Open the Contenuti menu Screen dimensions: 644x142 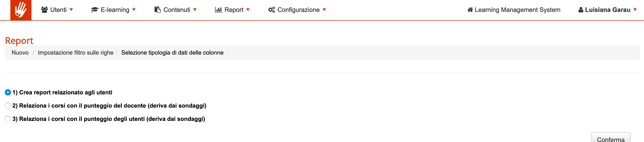click(177, 10)
